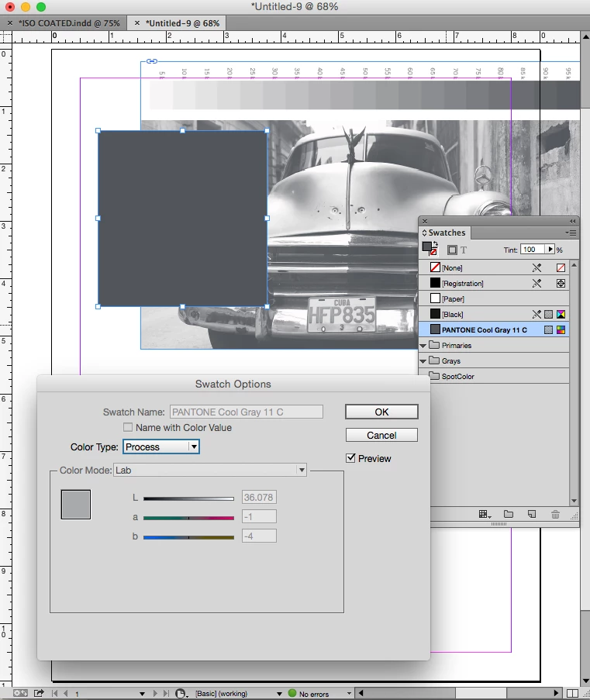Click the horizontal scrollbar right arrow

(556, 693)
